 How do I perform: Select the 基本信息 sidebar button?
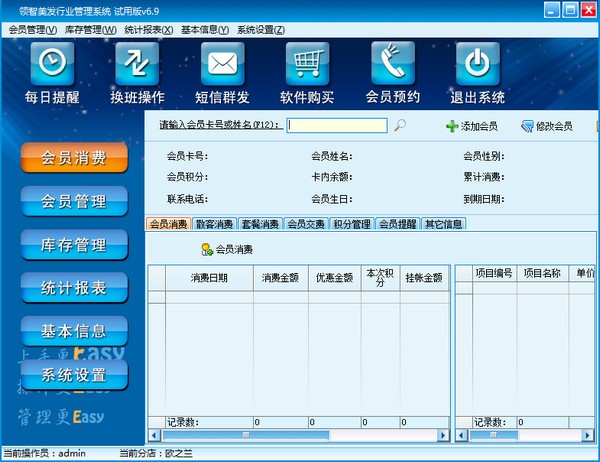tap(74, 331)
